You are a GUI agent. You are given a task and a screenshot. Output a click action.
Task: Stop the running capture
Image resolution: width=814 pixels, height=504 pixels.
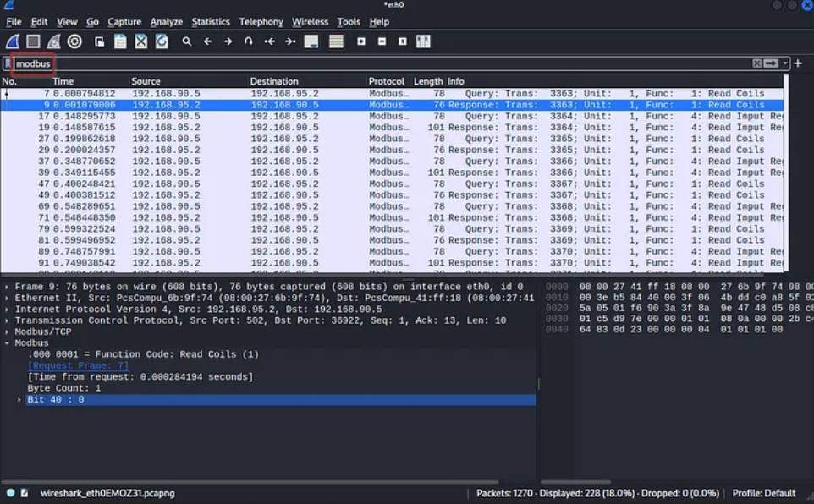[31, 41]
